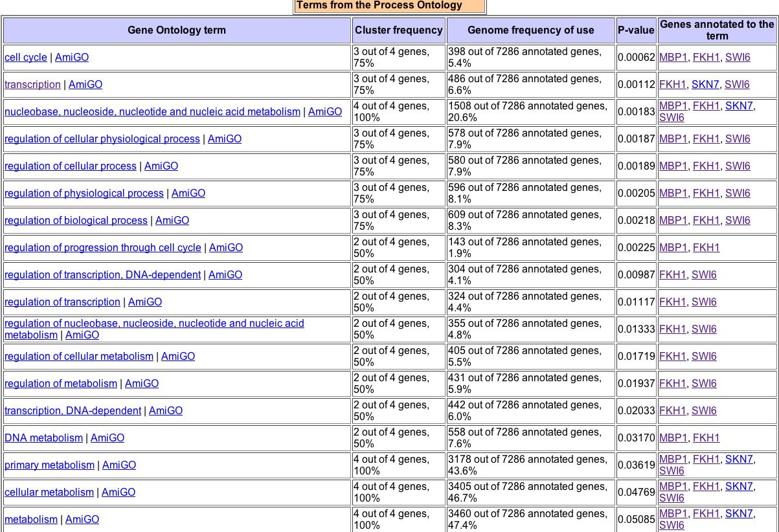Screen dimensions: 779x532
Task: Open the visited 'transcription' term link
Action: 32,85
